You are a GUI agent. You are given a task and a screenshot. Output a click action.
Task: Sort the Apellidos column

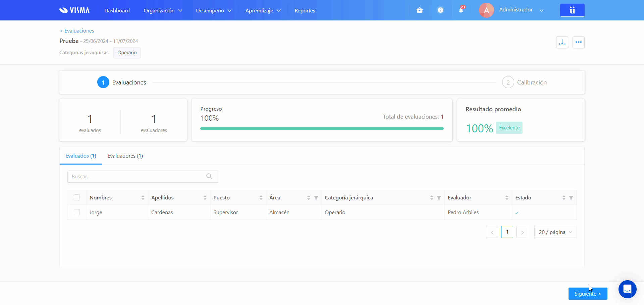coord(205,198)
